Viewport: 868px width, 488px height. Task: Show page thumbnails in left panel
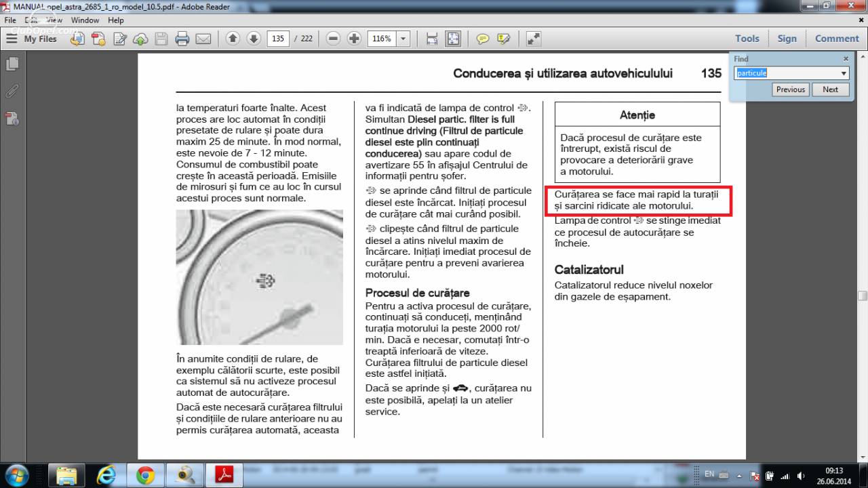(12, 64)
